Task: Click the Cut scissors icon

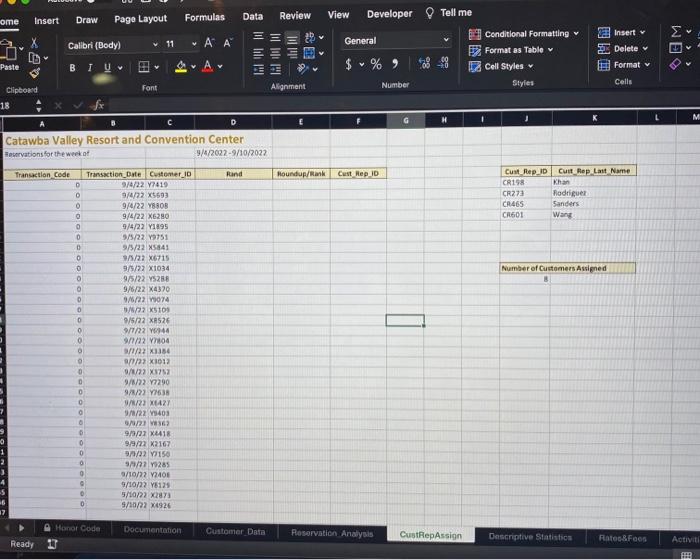Action: point(34,43)
